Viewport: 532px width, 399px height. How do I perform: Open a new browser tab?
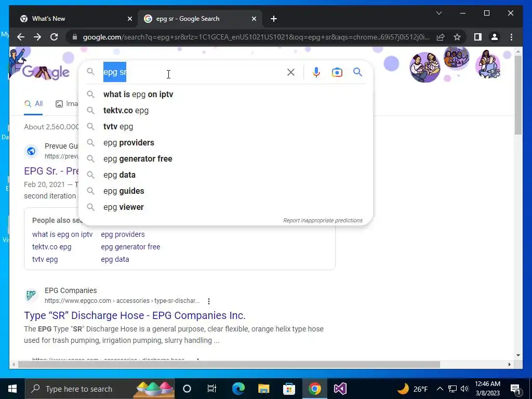click(274, 19)
